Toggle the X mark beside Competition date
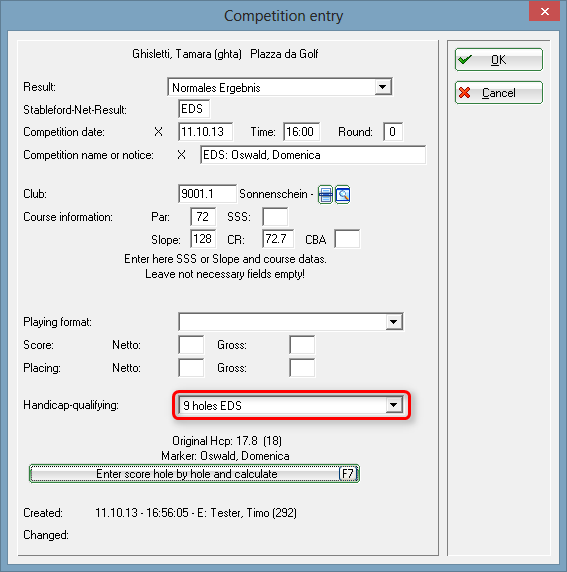The image size is (567, 572). click(x=158, y=132)
